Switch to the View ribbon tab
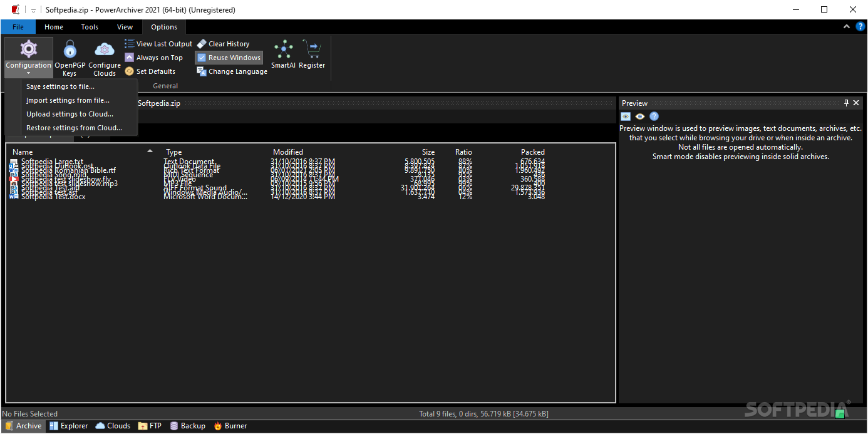Image resolution: width=868 pixels, height=434 pixels. pos(125,27)
